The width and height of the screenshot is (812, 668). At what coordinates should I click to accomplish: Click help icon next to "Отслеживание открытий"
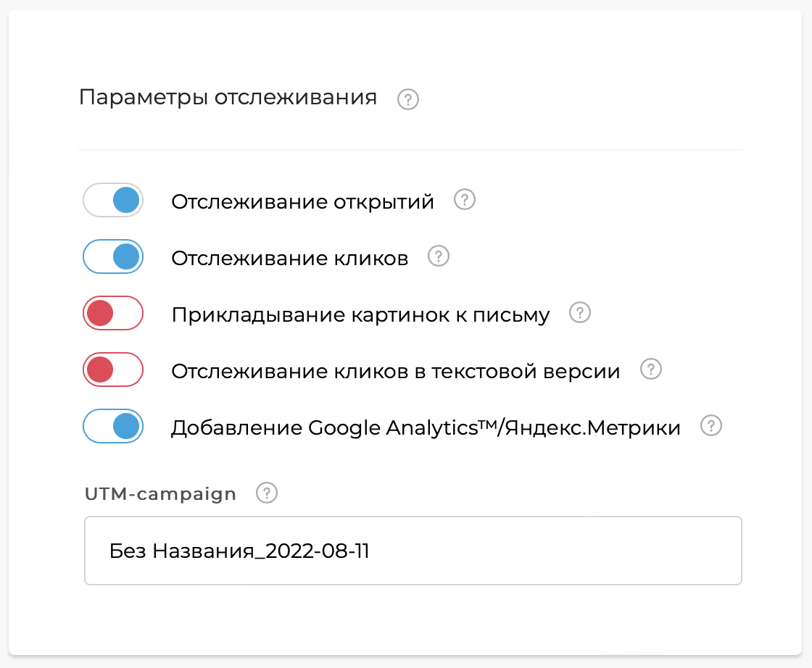point(464,200)
